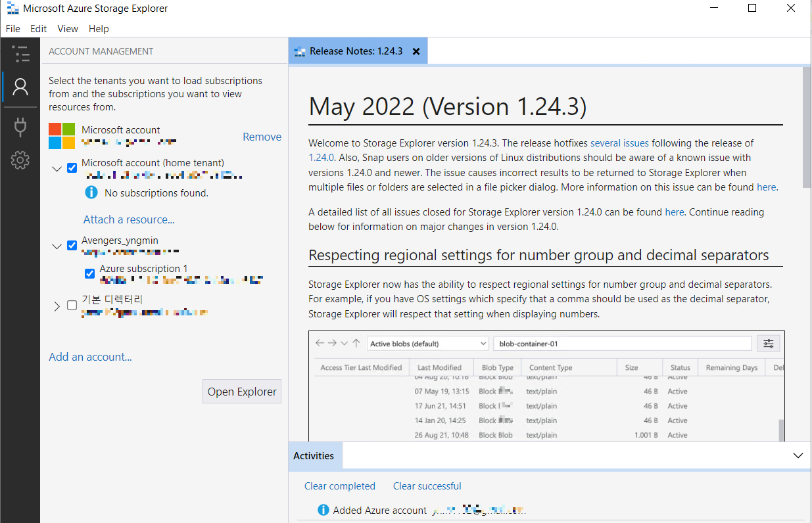812x523 pixels.
Task: Open the Settings gear icon in sidebar
Action: 20,160
